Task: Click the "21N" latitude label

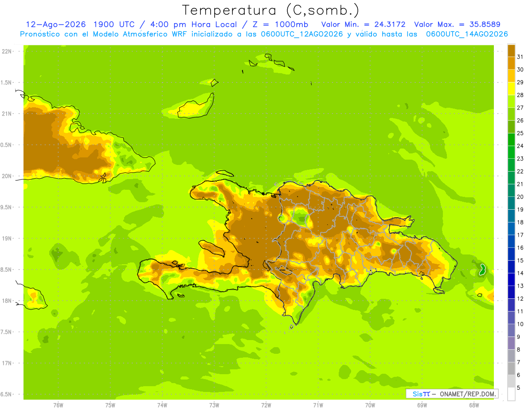Action: [6, 114]
